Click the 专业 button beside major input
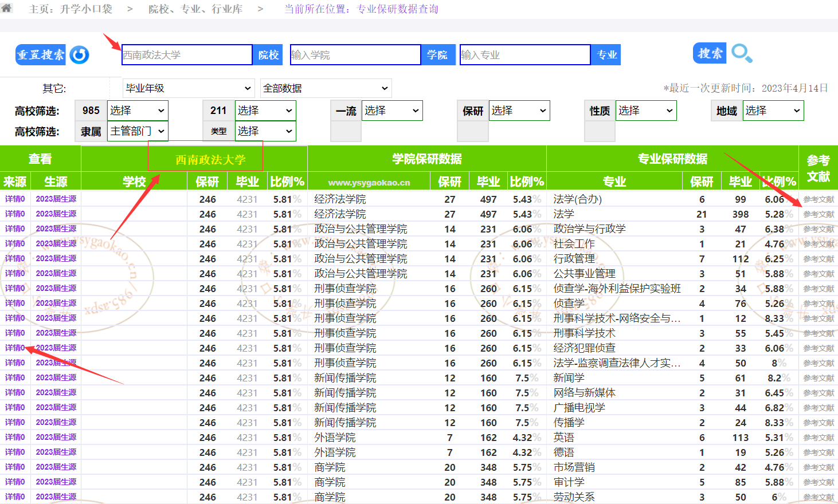838x504 pixels. coord(606,55)
